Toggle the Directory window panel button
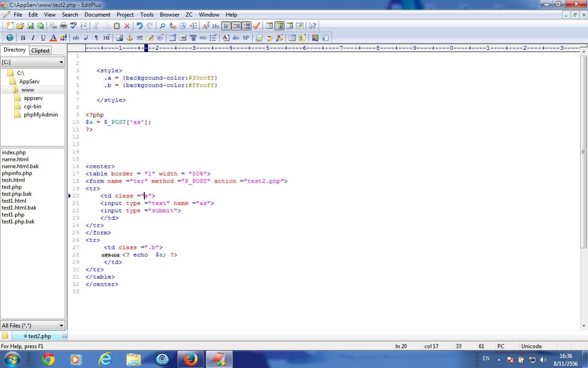588x368 pixels. pos(279,26)
